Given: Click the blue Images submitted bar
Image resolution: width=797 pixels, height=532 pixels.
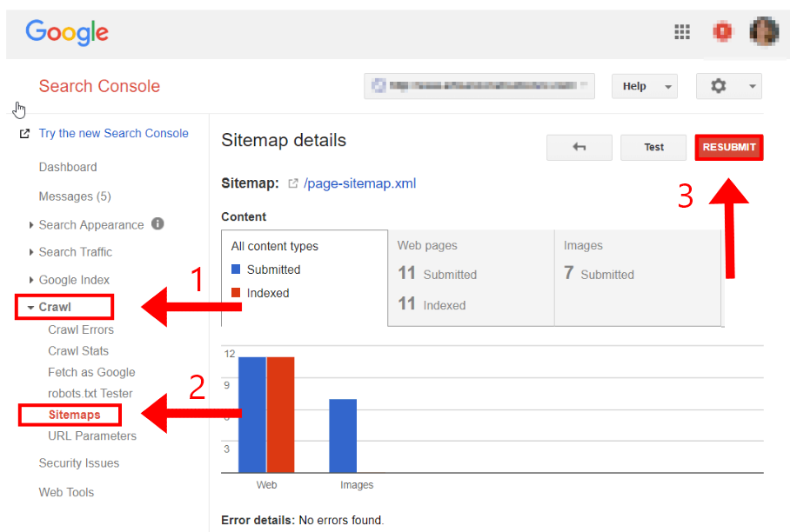Looking at the screenshot, I should [343, 436].
